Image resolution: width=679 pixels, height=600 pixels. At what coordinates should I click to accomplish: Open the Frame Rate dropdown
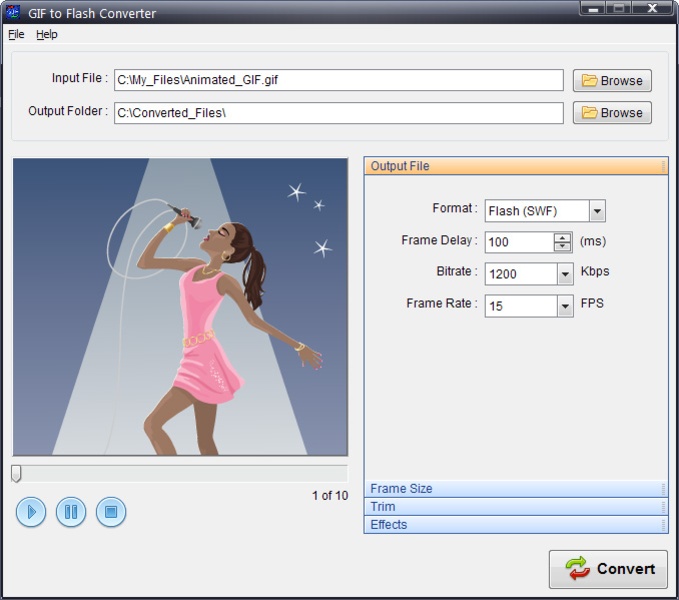tap(565, 306)
